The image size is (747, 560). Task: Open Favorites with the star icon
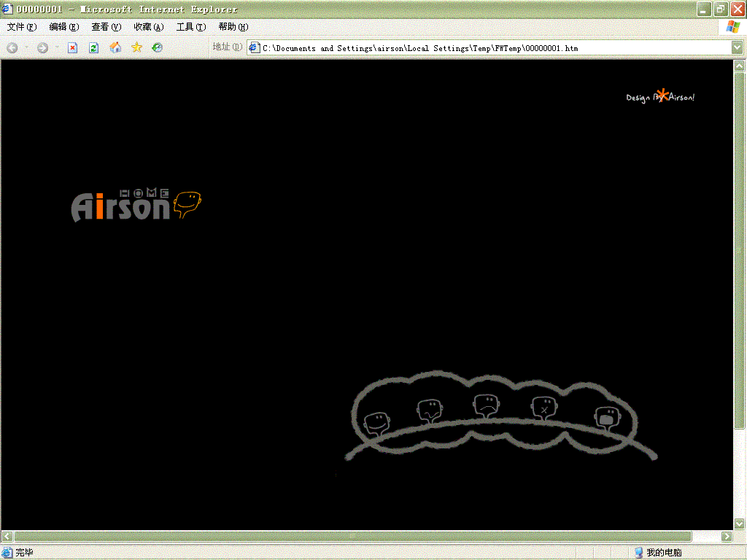tap(136, 48)
